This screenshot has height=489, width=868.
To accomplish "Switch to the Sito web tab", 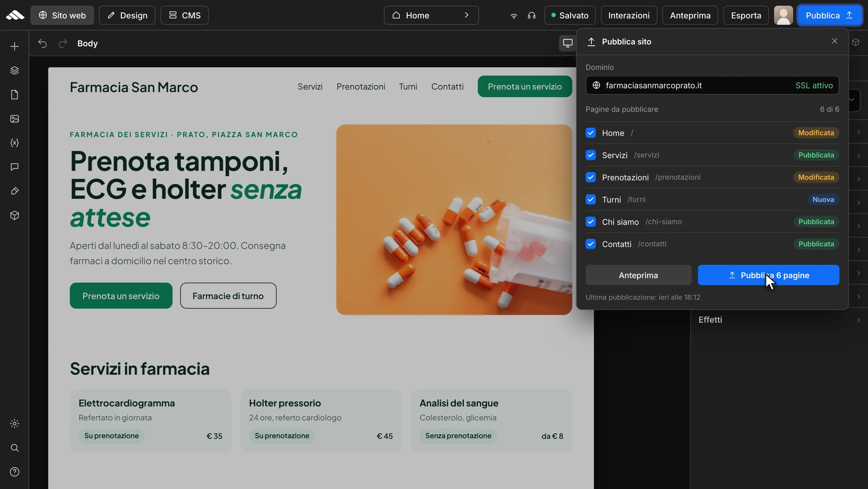I will 62,15.
